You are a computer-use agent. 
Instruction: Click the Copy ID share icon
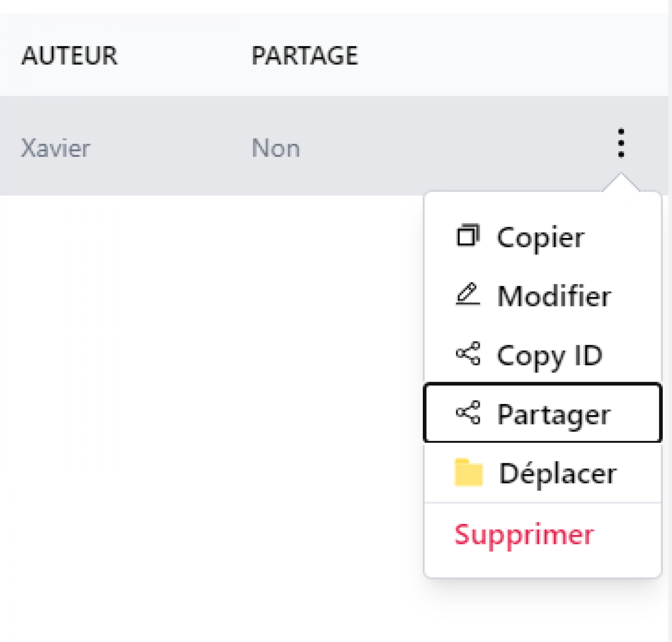pos(468,354)
